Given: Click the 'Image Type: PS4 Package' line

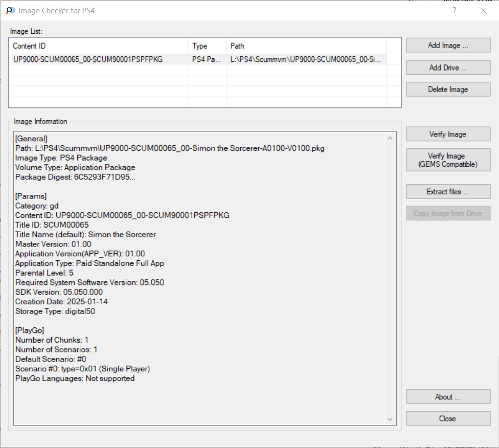Looking at the screenshot, I should [61, 158].
